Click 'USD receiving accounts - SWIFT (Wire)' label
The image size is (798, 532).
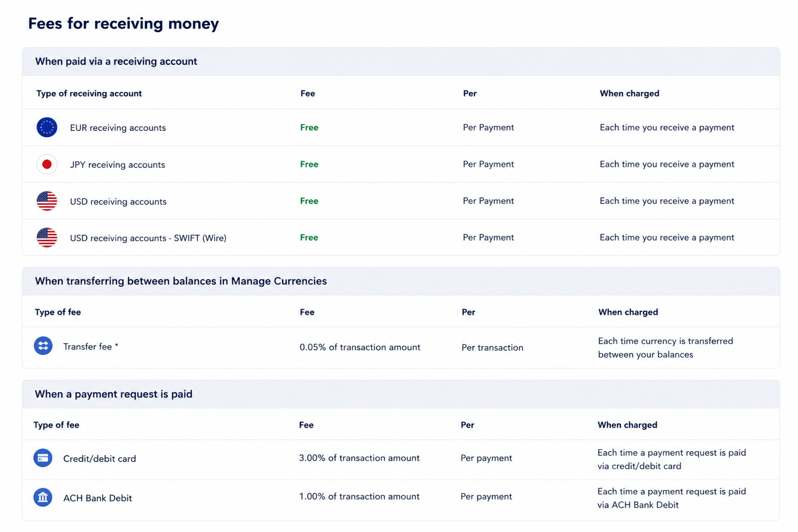148,238
